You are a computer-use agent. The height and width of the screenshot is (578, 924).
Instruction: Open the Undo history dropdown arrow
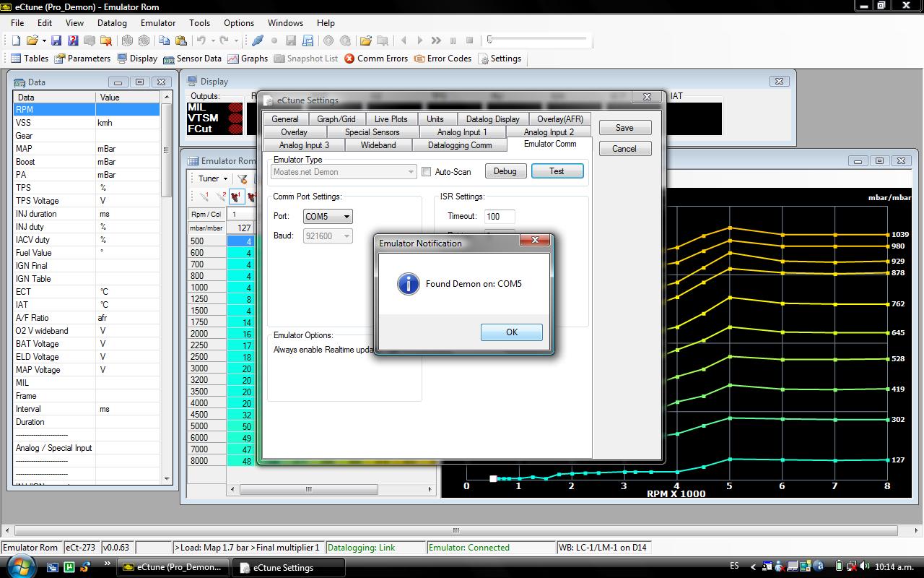[x=212, y=40]
